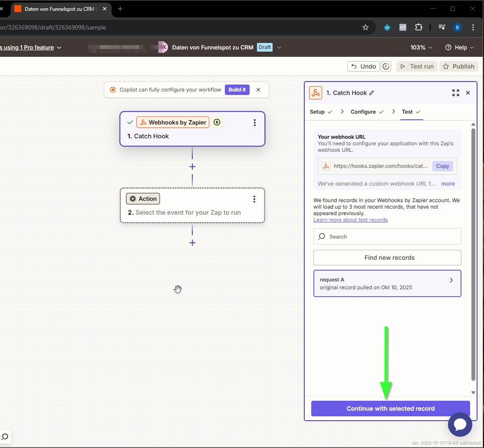Close the Catch Hook side panel
The height and width of the screenshot is (448, 484).
(468, 93)
